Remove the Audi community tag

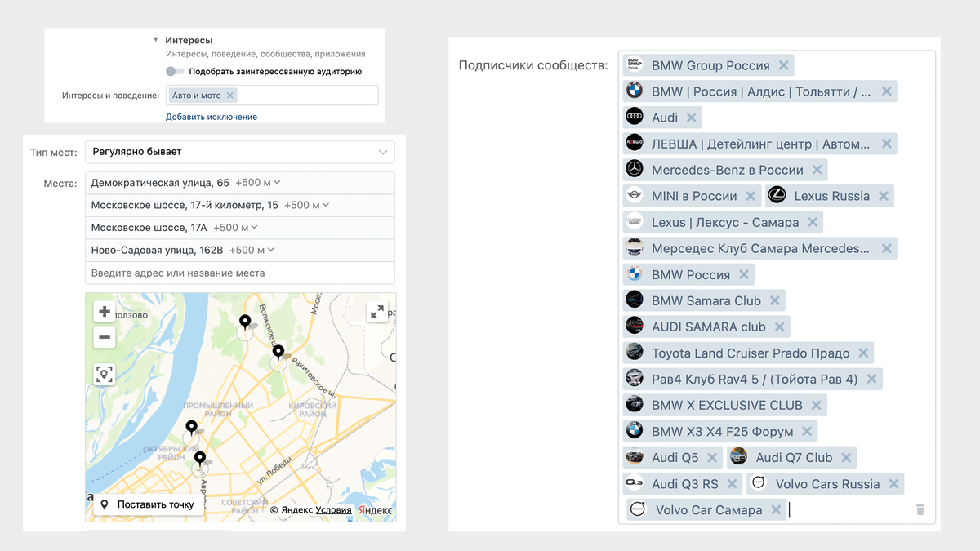point(692,118)
